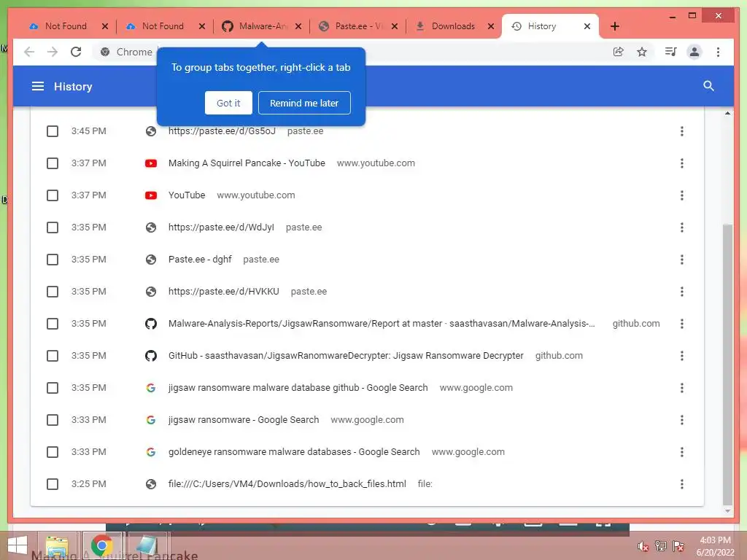Open the History hamburger menu

coord(38,86)
